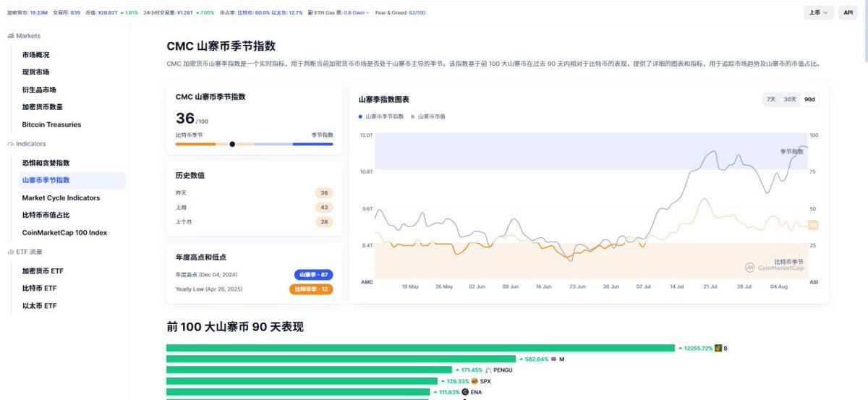This screenshot has width=868, height=400.
Task: Toggle the 山寨币市值 legend series
Action: [x=428, y=116]
